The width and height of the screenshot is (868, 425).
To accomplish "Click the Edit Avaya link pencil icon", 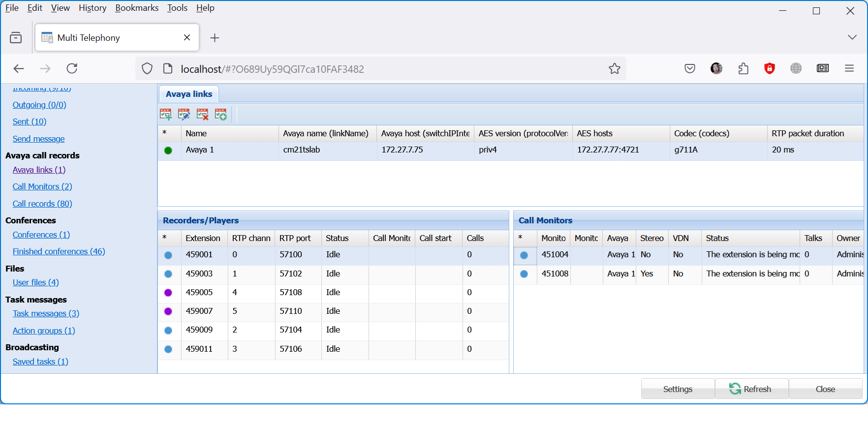I will point(184,115).
